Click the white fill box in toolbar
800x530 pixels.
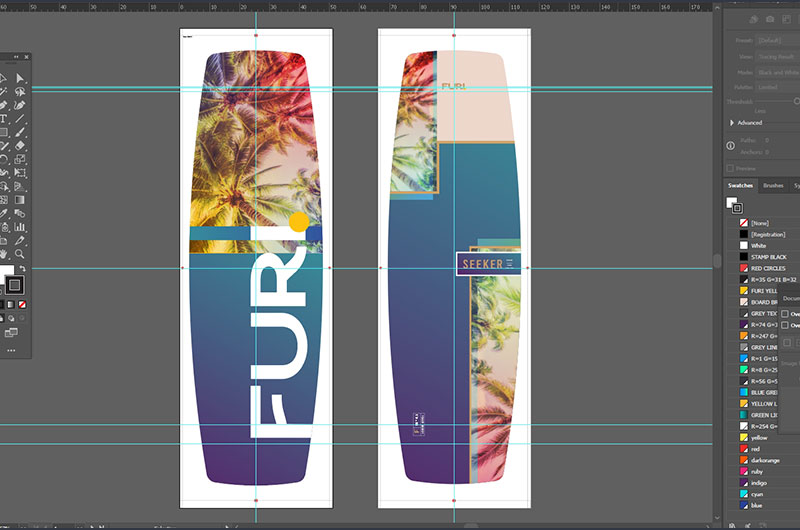tap(6, 272)
